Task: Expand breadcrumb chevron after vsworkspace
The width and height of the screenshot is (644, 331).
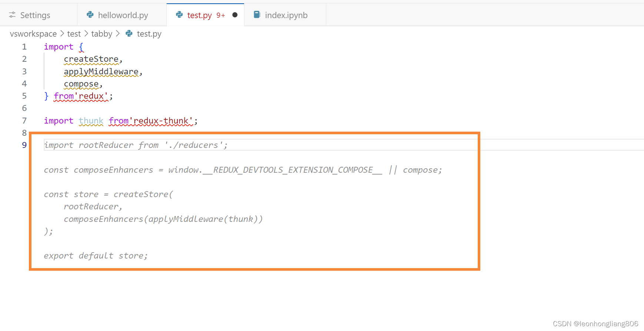Action: (62, 34)
